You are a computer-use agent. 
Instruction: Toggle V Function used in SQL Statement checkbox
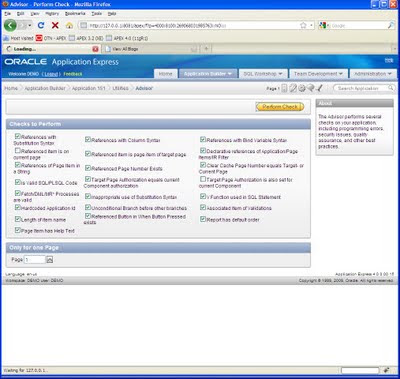point(203,196)
